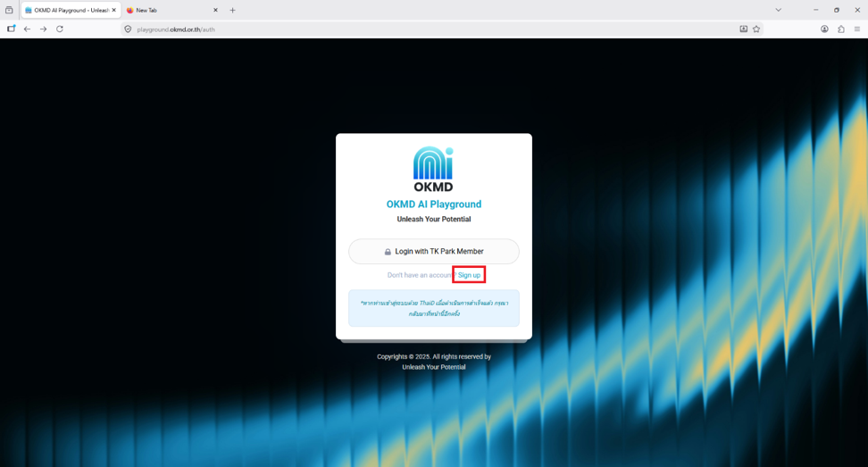Open the Firefox hamburger menu
The width and height of the screenshot is (868, 467).
pyautogui.click(x=857, y=29)
